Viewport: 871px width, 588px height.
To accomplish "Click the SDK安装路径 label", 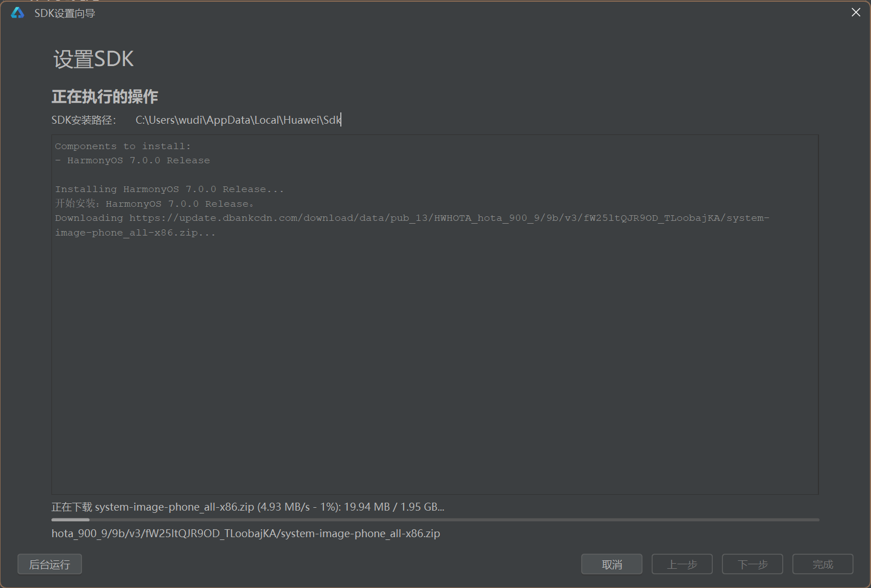I will click(x=84, y=120).
